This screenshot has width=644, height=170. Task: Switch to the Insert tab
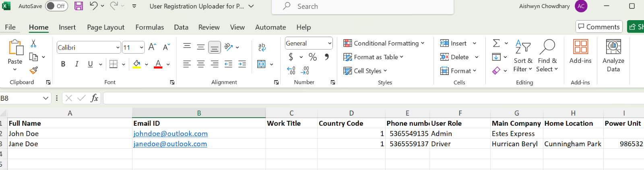click(67, 27)
